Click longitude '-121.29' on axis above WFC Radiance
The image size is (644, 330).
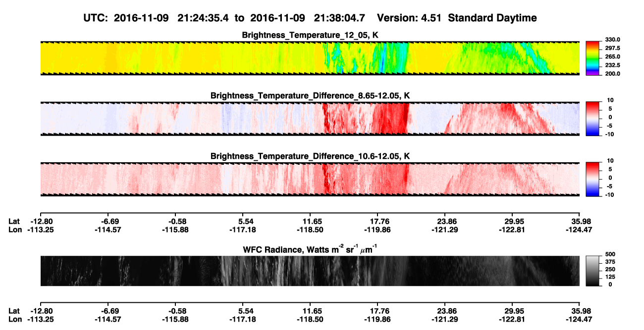click(x=445, y=230)
